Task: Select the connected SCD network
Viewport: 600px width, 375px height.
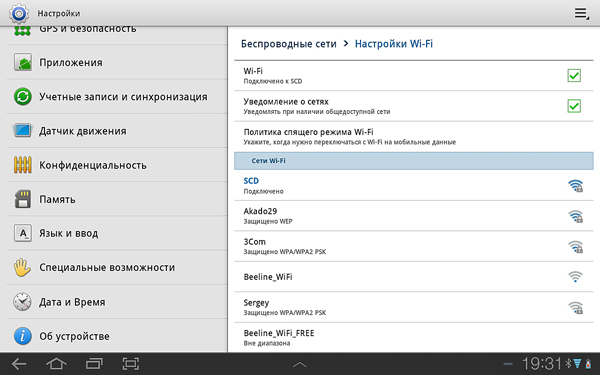Action: 414,185
